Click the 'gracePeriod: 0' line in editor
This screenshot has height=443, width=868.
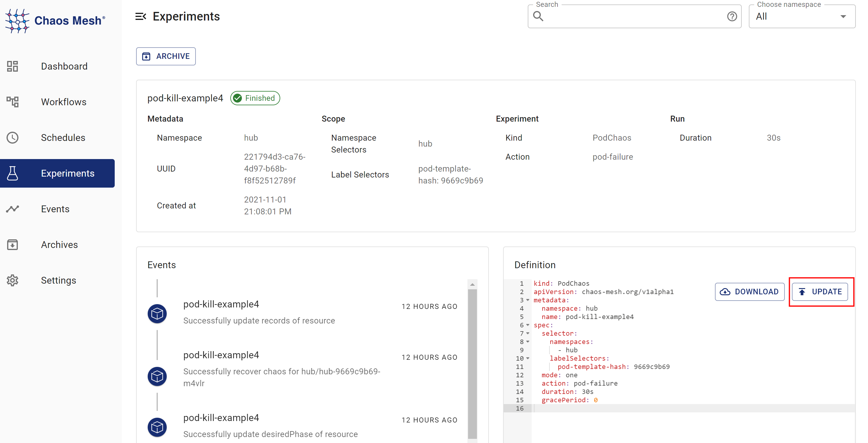pos(569,400)
